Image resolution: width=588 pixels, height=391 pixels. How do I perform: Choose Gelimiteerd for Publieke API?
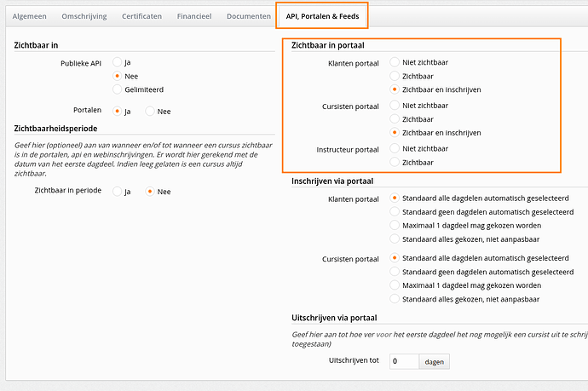(x=117, y=89)
